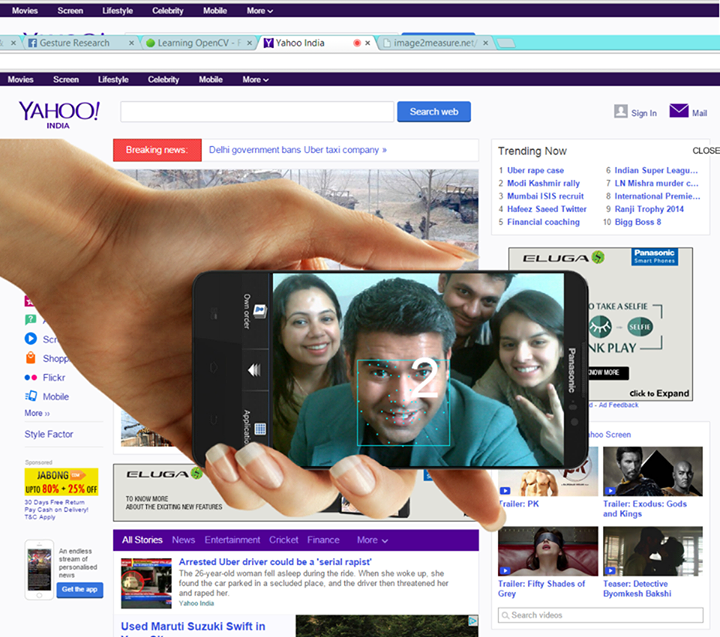
Task: Select the News stories tab
Action: (184, 540)
